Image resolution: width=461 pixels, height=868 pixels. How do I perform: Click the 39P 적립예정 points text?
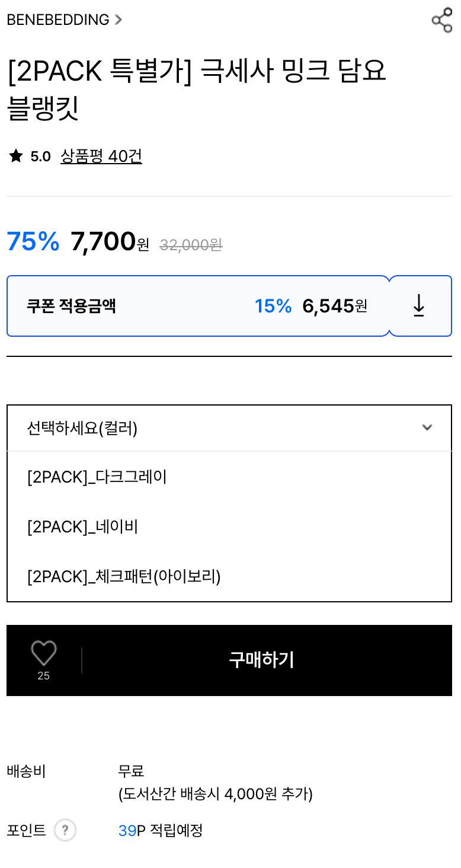[161, 830]
